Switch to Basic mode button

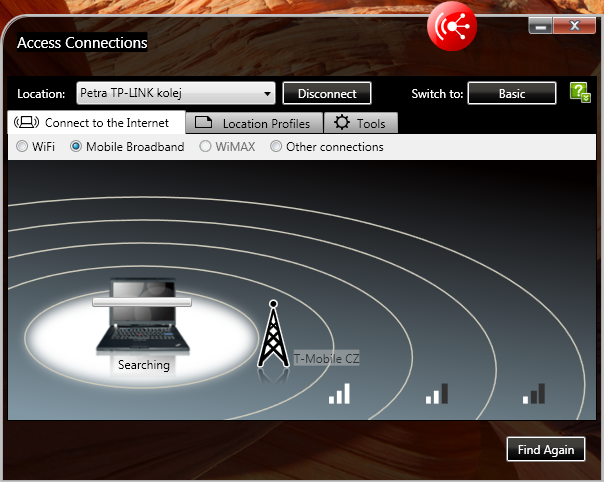coord(511,94)
